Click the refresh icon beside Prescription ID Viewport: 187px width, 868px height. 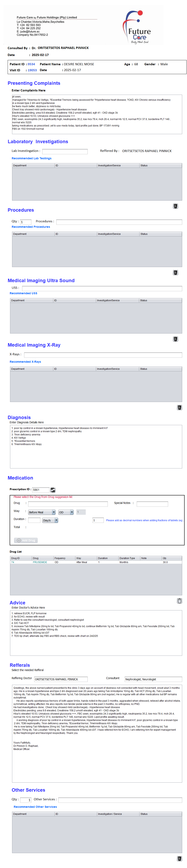tap(53, 490)
